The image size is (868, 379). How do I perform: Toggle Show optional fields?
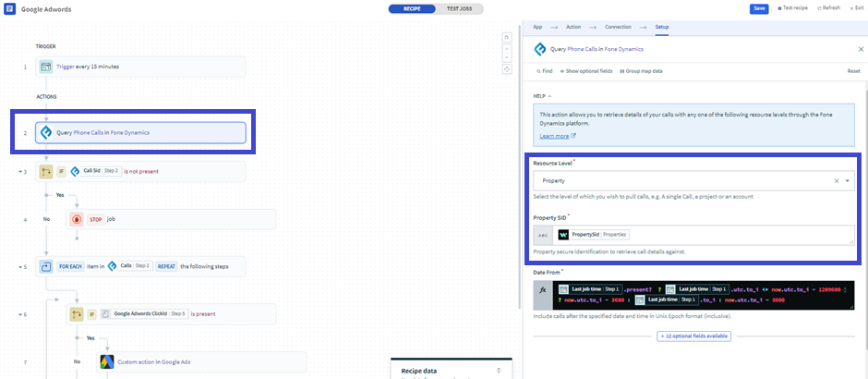586,71
